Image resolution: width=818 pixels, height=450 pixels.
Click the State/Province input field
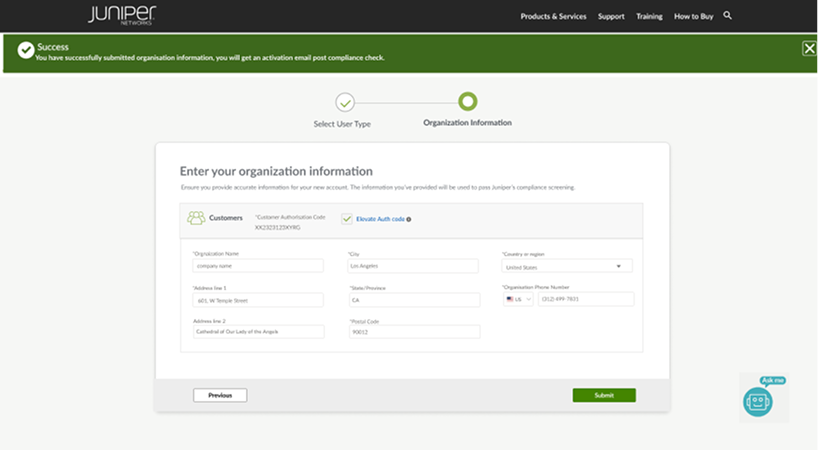coord(414,300)
